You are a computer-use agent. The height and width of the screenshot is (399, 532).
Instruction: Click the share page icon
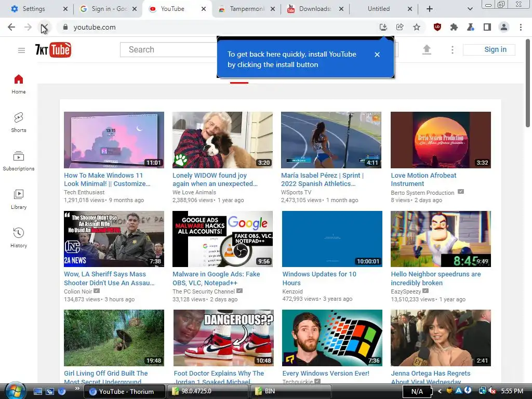coord(400,27)
